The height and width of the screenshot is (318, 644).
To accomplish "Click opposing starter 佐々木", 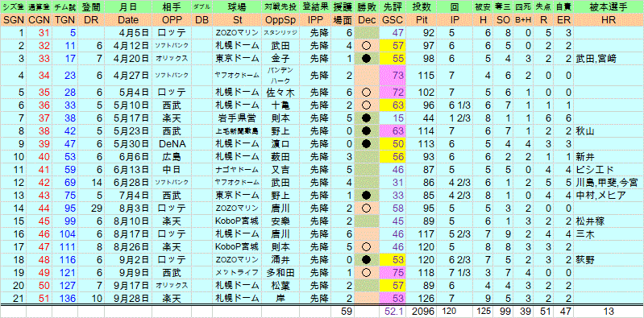I will (280, 92).
